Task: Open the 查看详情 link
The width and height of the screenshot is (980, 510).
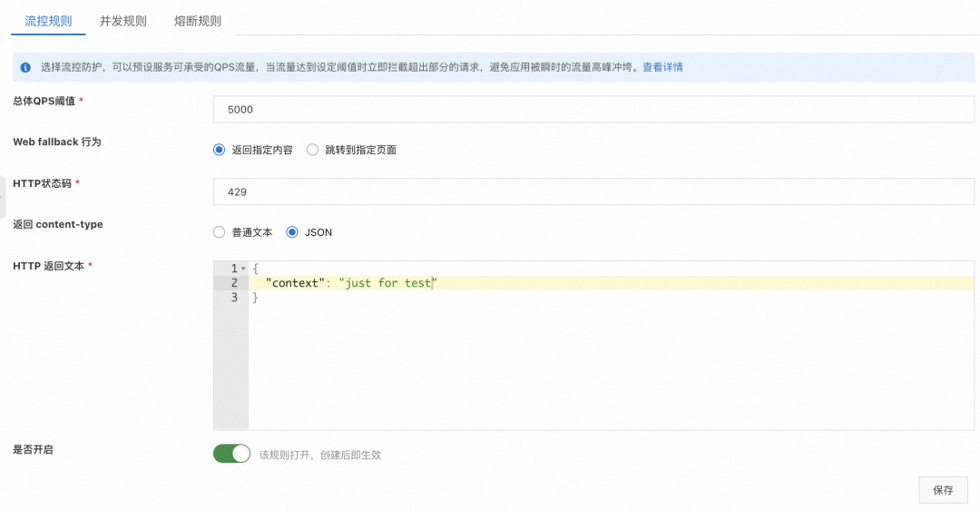Action: pyautogui.click(x=662, y=67)
